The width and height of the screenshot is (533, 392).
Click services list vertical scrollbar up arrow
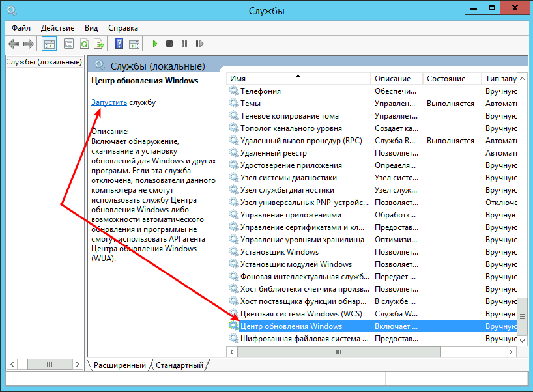tap(522, 79)
